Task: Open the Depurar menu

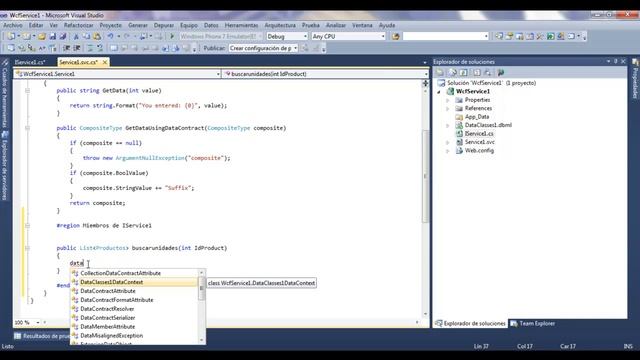Action: pos(164,25)
